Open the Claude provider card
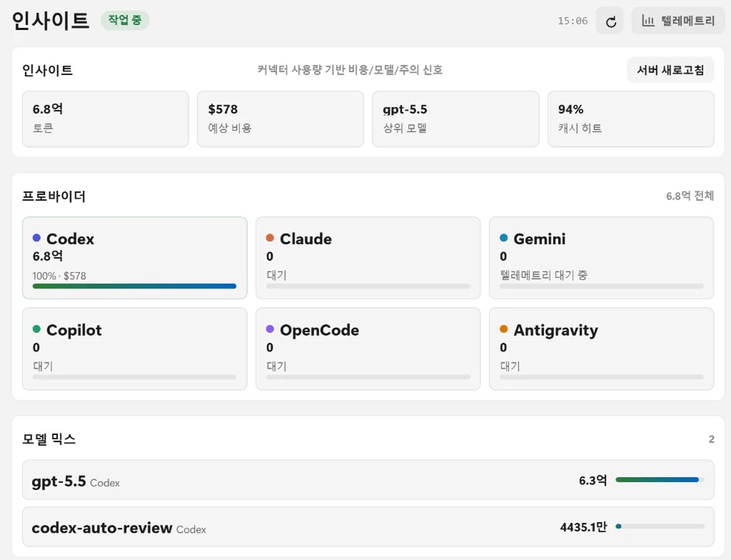 click(x=369, y=258)
